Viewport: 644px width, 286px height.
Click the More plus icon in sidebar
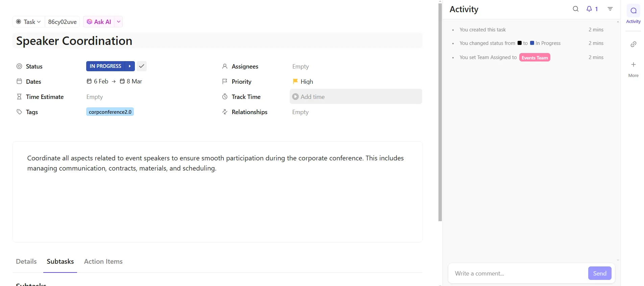click(634, 64)
